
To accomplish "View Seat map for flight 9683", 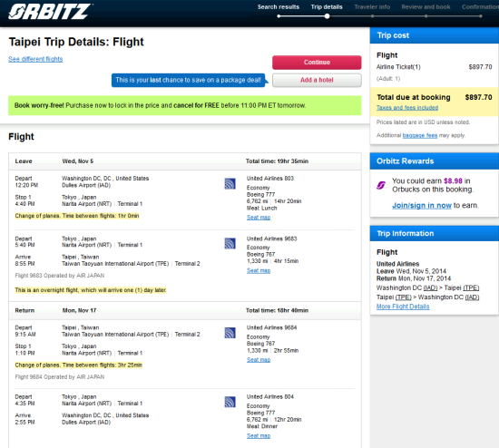I will [x=259, y=270].
